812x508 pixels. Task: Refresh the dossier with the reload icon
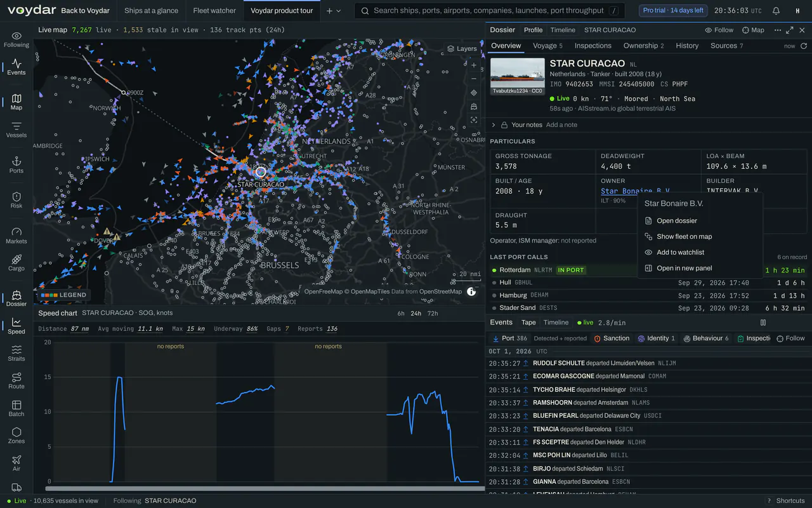tap(804, 46)
